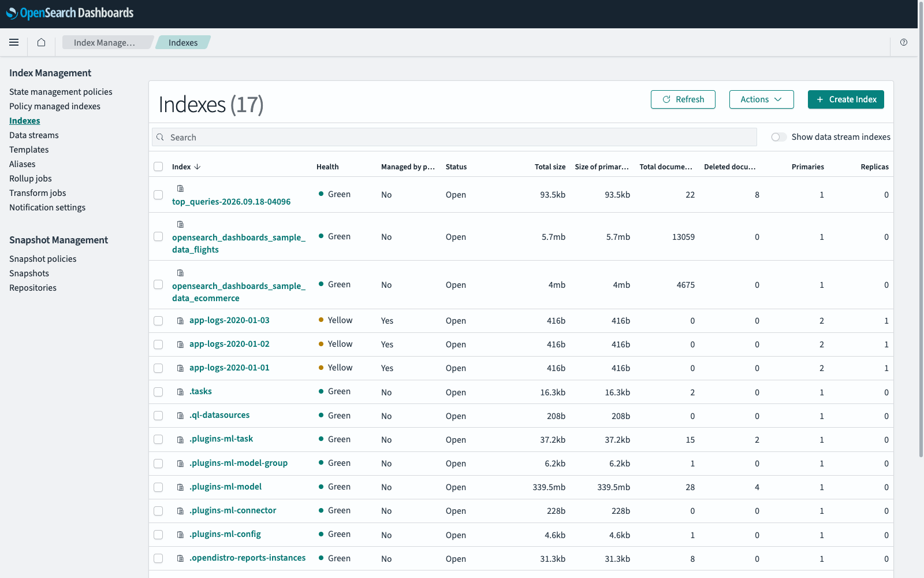Click the document icon beside .plugins-ml-task
Image resolution: width=924 pixels, height=578 pixels.
pyautogui.click(x=180, y=439)
